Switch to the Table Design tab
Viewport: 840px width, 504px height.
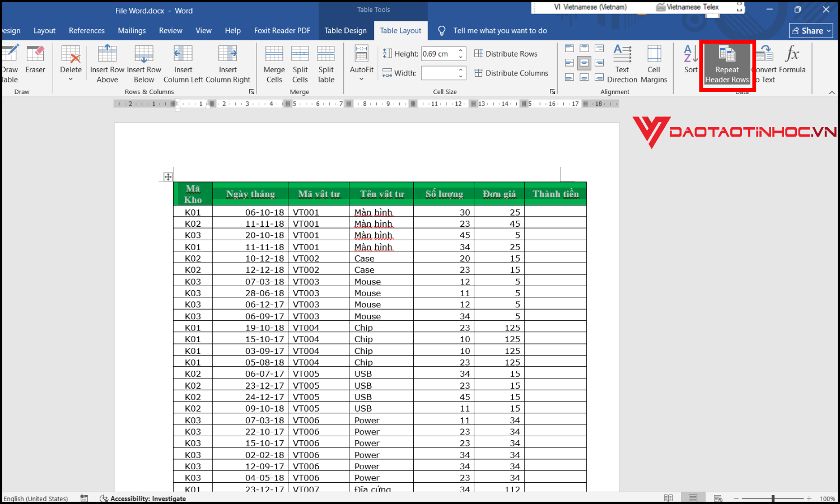(x=346, y=31)
